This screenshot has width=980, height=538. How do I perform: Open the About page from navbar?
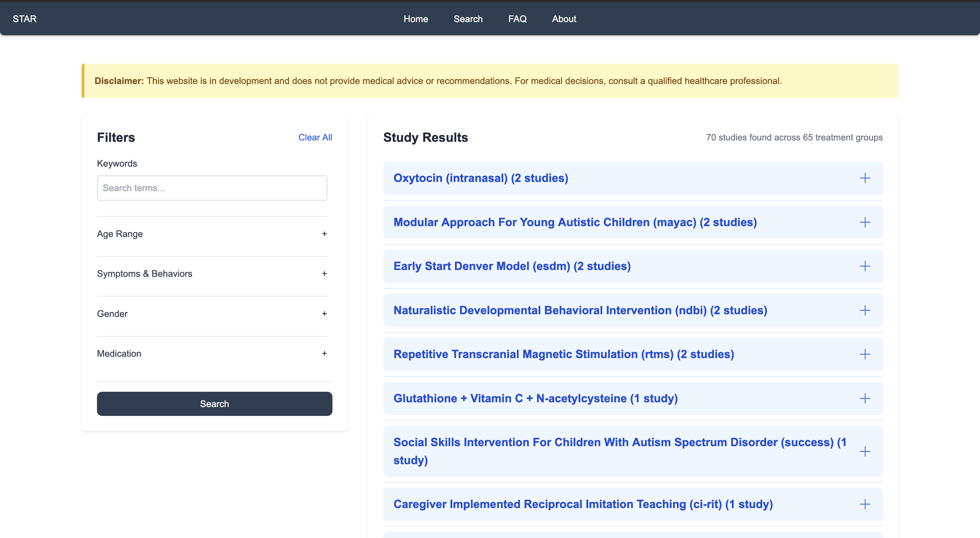coord(564,19)
